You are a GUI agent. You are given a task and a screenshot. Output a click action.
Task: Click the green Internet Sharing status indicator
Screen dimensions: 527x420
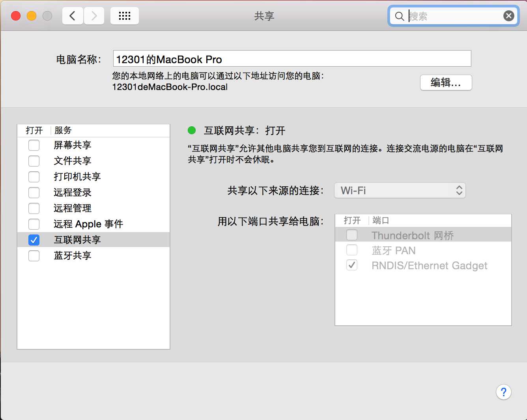[x=192, y=130]
